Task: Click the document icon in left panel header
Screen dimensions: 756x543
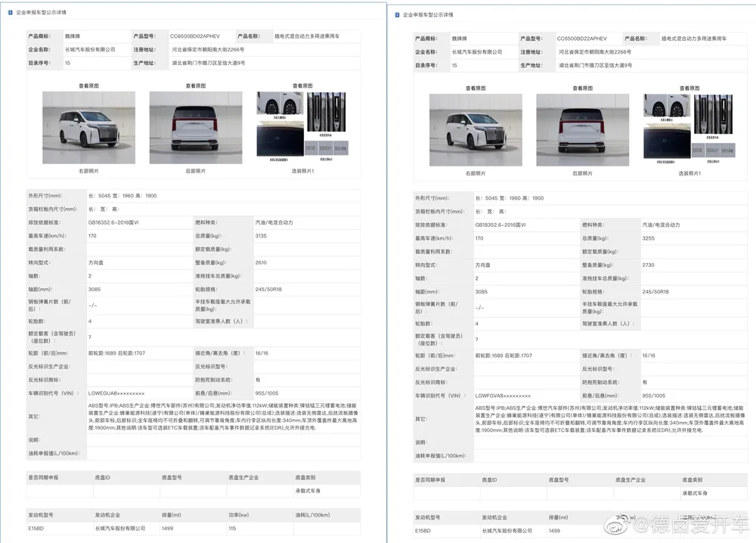Action: coord(10,14)
